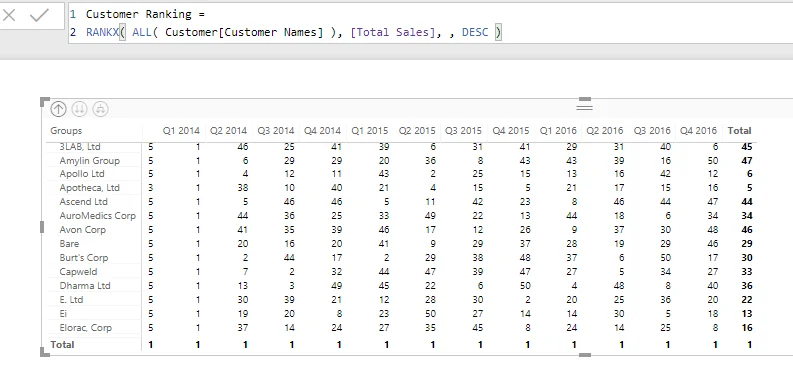Select the Q2 2016 column header
793x373 pixels.
click(605, 131)
